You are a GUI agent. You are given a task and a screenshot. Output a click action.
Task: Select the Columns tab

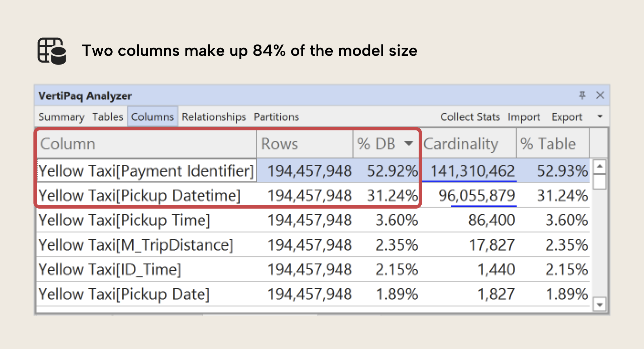coord(152,117)
